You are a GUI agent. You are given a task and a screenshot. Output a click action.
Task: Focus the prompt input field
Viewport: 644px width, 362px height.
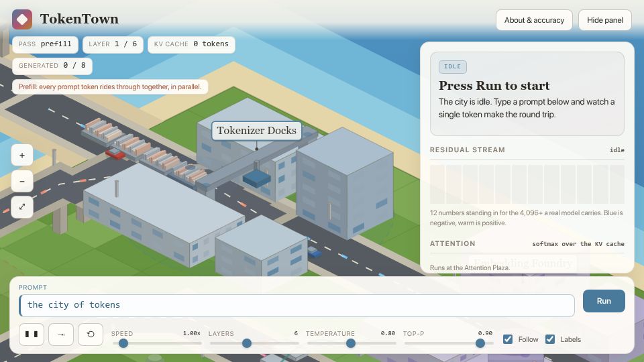297,306
